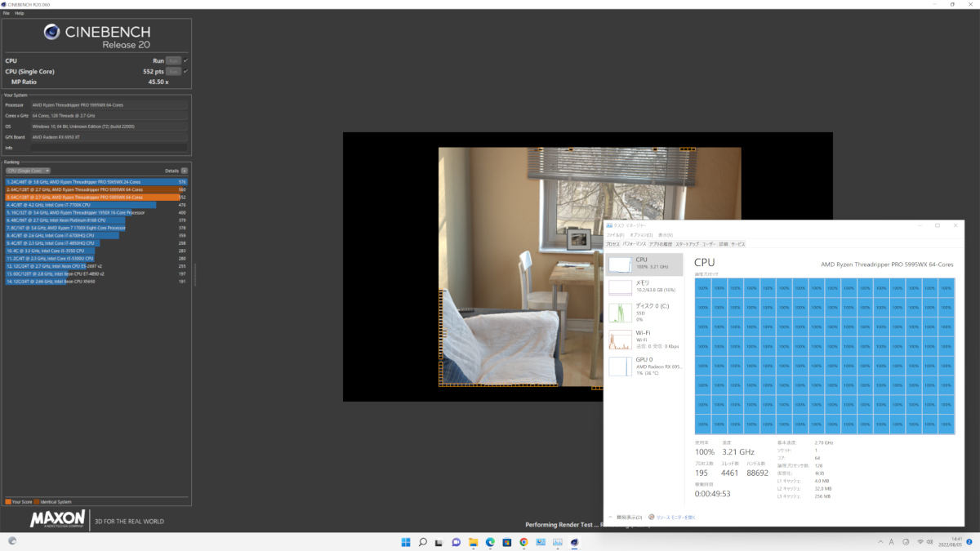Select ranking row Intel Xeon CPU E5-2697 v2

[96, 266]
